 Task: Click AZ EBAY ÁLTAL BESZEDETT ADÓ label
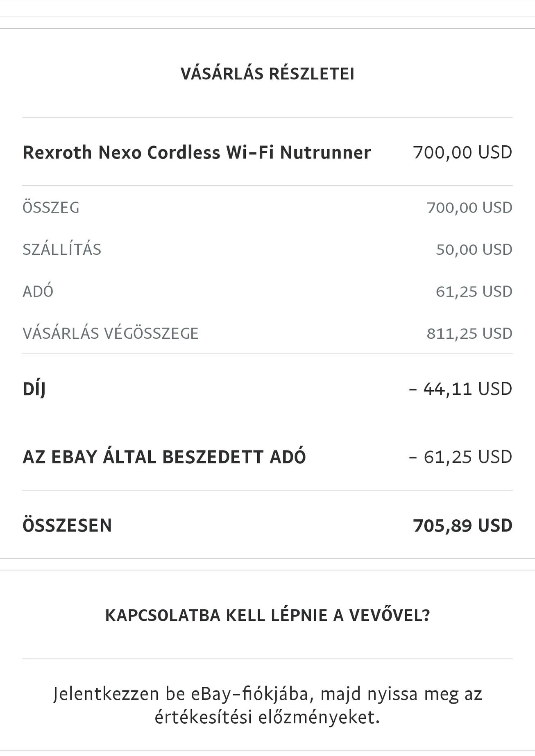click(x=164, y=457)
